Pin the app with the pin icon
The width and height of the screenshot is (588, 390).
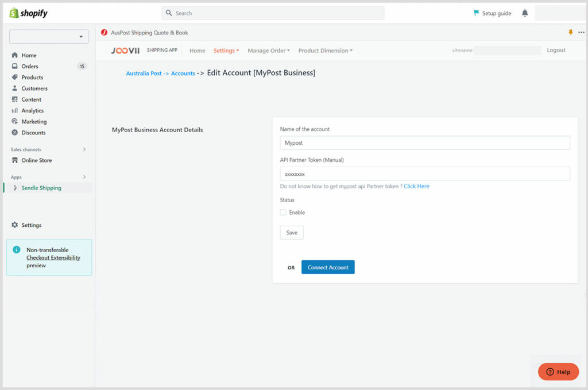point(570,32)
